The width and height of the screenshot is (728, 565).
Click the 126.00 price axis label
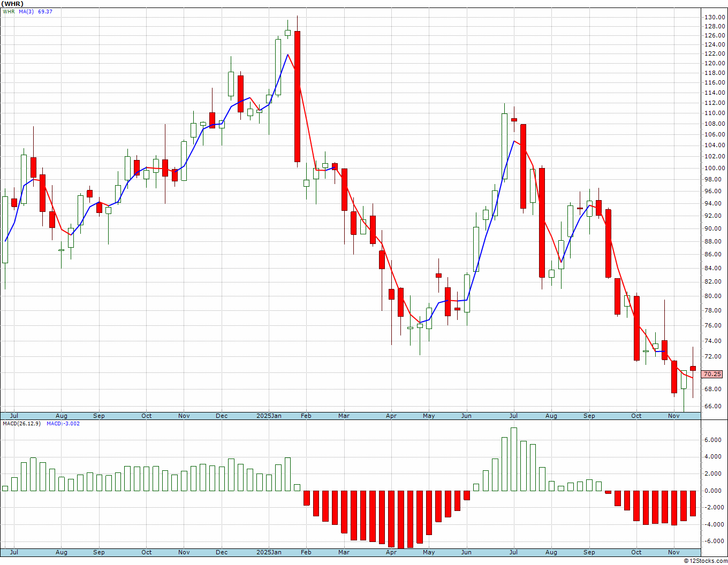(715, 35)
